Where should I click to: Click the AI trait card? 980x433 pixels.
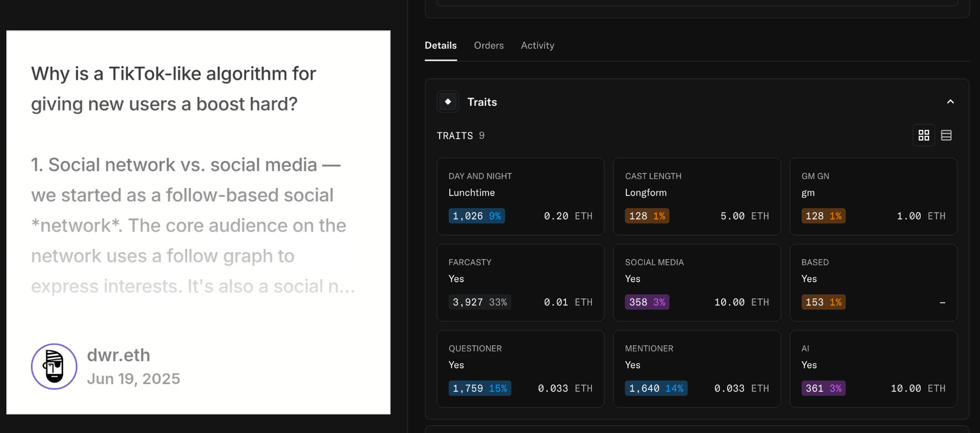coord(873,368)
